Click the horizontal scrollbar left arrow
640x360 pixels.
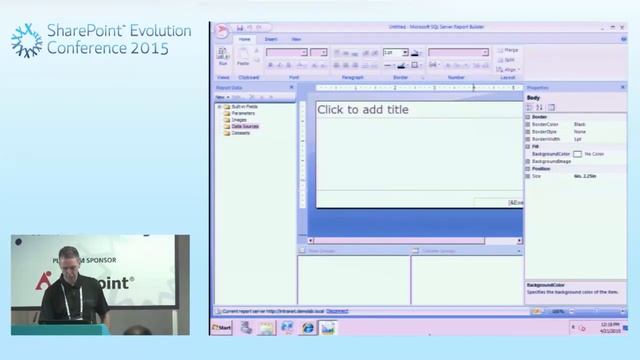[311, 241]
